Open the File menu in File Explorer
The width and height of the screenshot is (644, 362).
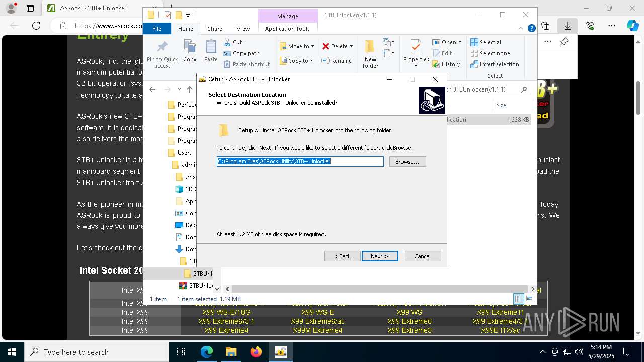[x=157, y=29]
